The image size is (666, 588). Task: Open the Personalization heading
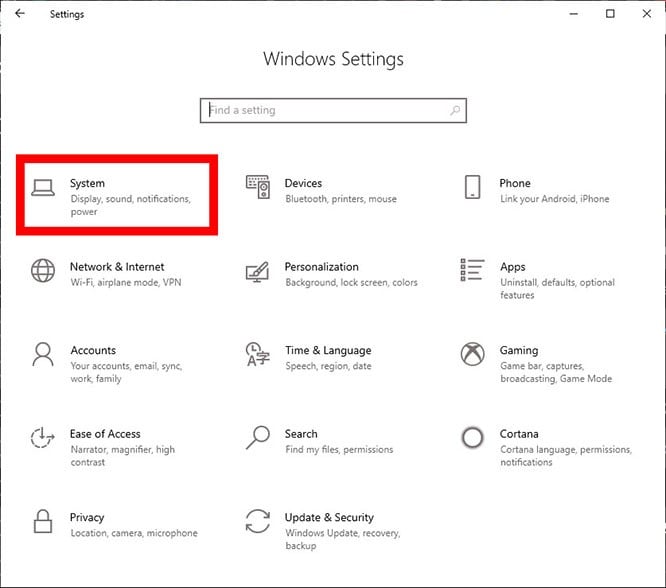click(322, 267)
